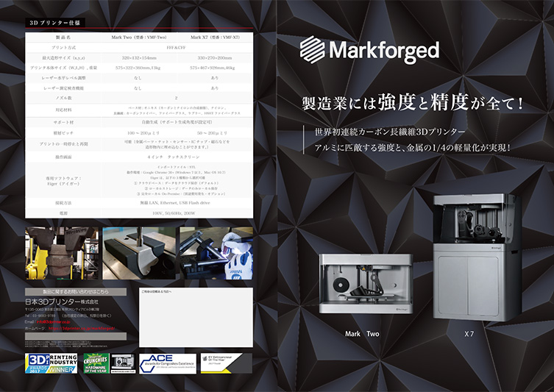Click the 'Mark Two' caption
The height and width of the screenshot is (392, 554).
362,334
